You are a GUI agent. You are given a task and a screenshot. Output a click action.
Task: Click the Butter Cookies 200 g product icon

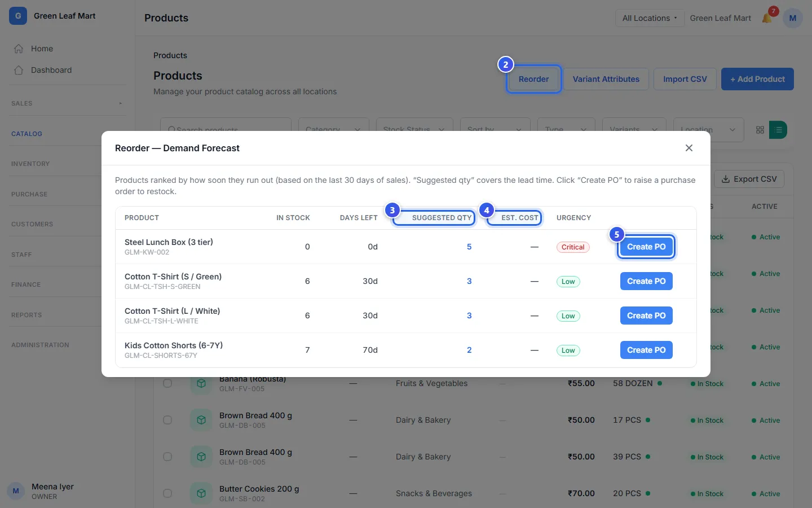point(201,493)
